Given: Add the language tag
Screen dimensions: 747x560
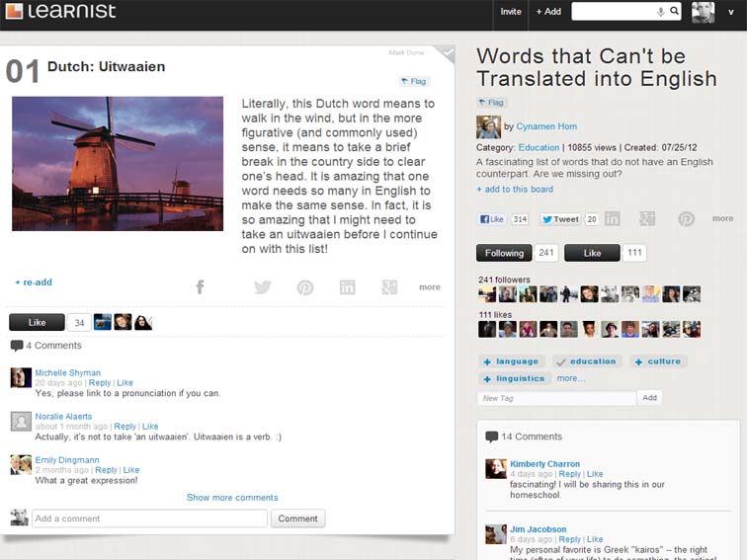Looking at the screenshot, I should tap(511, 361).
